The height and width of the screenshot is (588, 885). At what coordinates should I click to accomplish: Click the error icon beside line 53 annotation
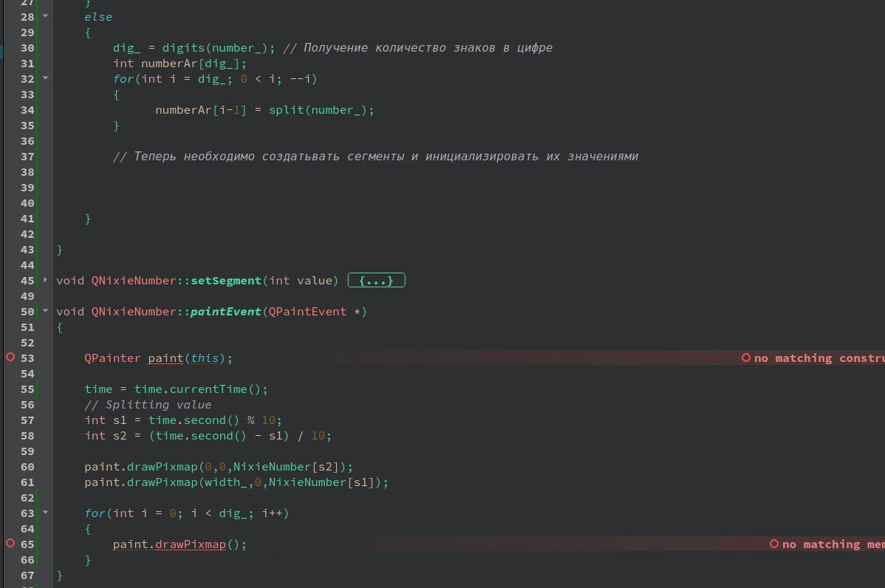coord(746,358)
